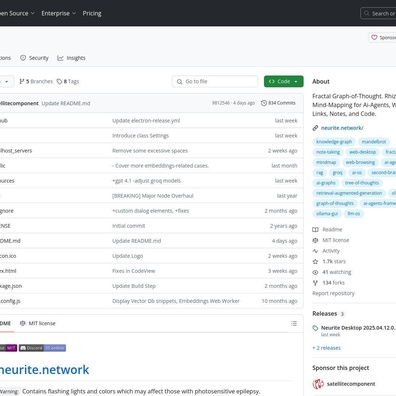Select the graph-of-thoughts topic tag
The width and height of the screenshot is (396, 396).
pos(335,203)
